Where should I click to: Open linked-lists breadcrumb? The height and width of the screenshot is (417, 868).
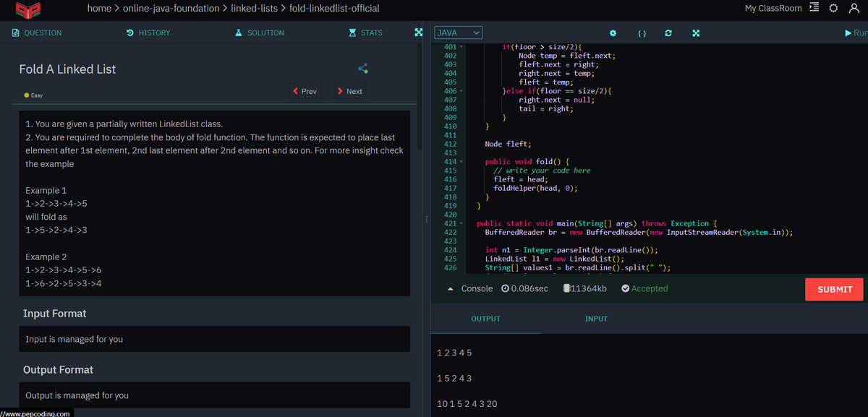pyautogui.click(x=253, y=9)
